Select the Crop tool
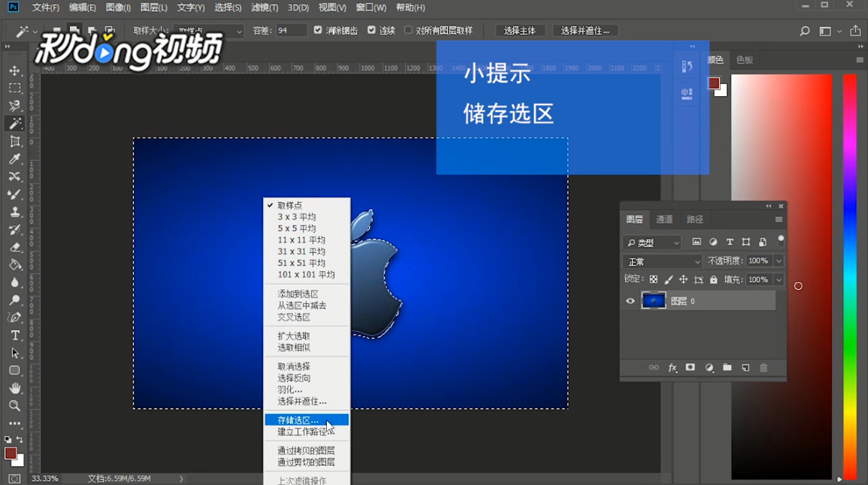868x485 pixels. 15,142
